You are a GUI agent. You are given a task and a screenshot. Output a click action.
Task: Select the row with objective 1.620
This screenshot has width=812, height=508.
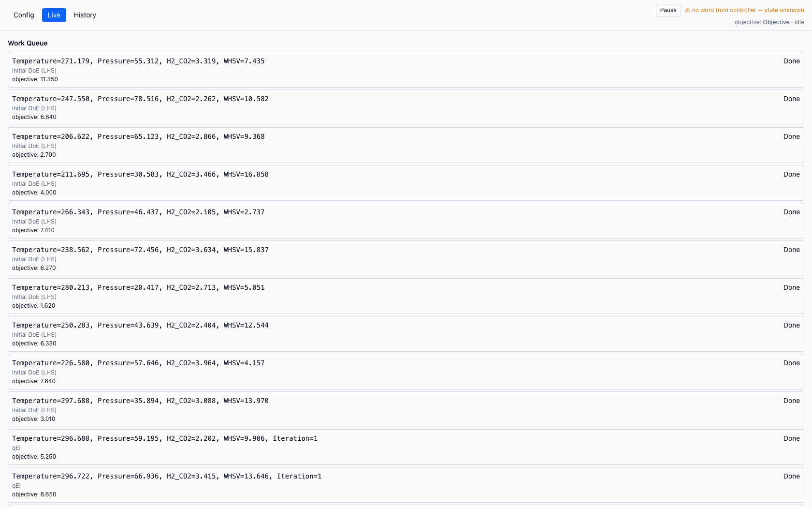tap(406, 296)
